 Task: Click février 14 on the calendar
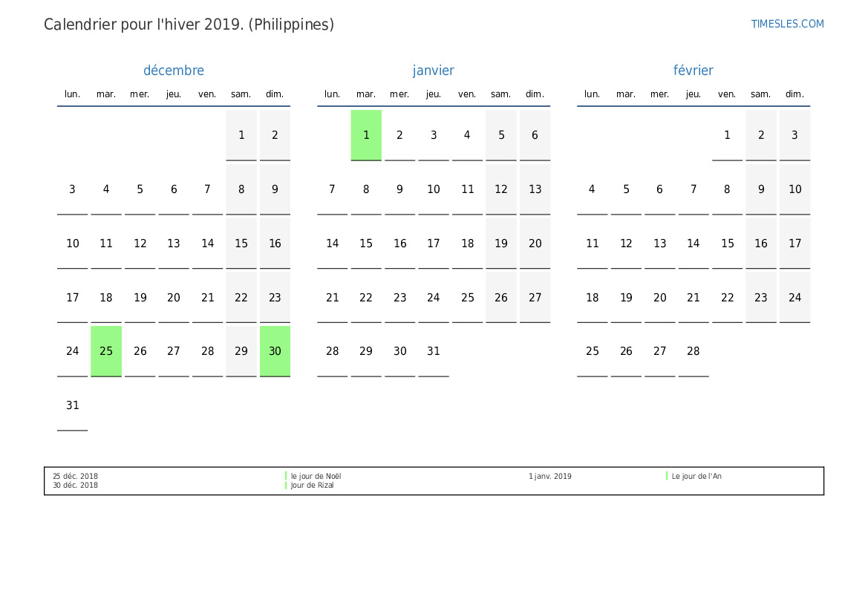tap(693, 244)
